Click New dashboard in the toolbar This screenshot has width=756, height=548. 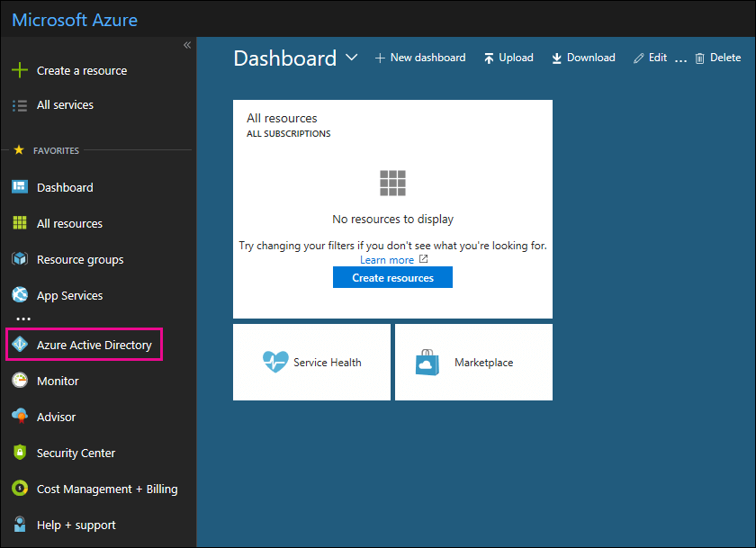(420, 58)
